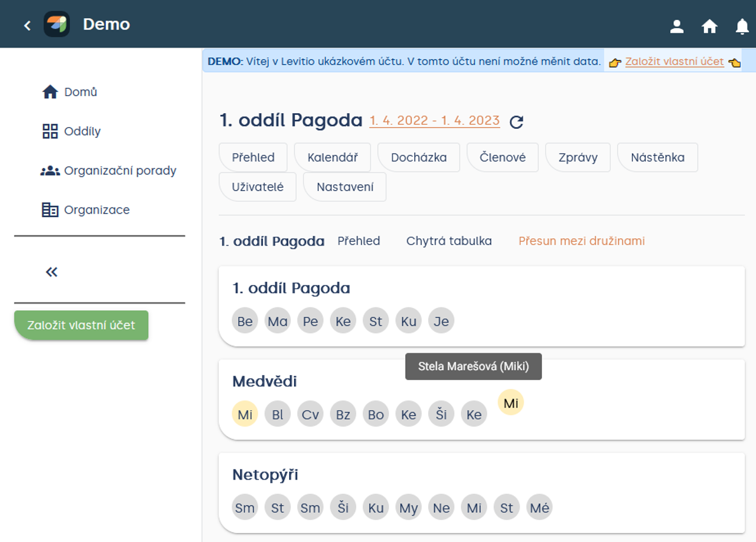Screen dimensions: 756x542
Task: Click Založit vlastní účet link in banner
Action: (x=674, y=62)
